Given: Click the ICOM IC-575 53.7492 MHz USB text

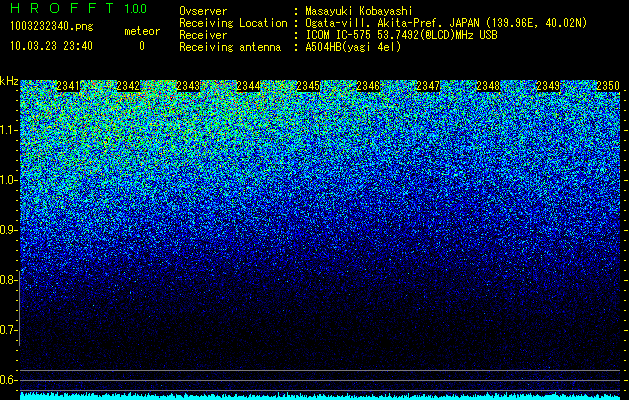Looking at the screenshot, I should pyautogui.click(x=401, y=35).
